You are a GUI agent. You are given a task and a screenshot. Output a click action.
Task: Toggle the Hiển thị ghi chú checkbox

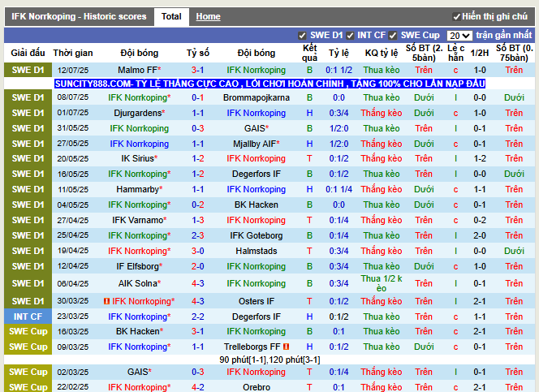(456, 16)
